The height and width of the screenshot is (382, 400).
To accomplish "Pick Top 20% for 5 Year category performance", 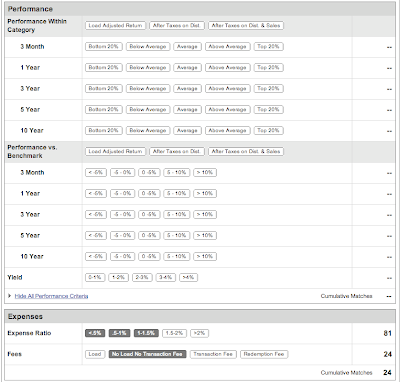I will pyautogui.click(x=269, y=110).
